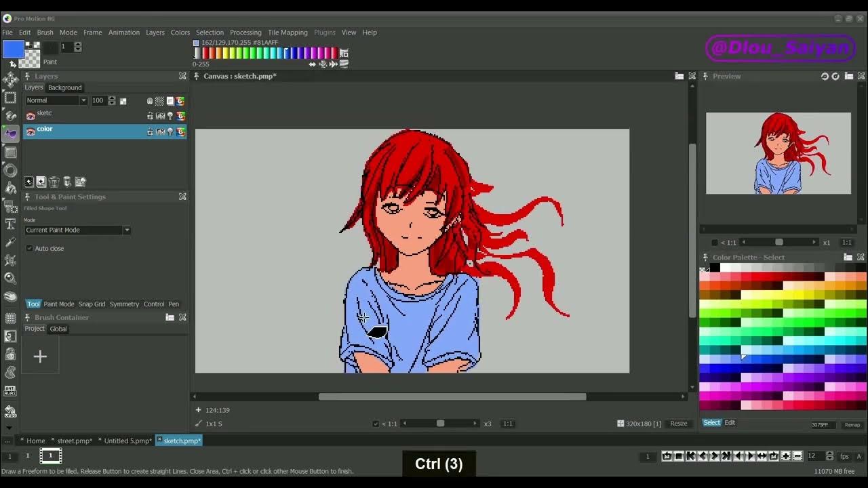Viewport: 868px width, 488px height.
Task: Collapse the Tool & Paint Settings panel
Action: [182, 197]
